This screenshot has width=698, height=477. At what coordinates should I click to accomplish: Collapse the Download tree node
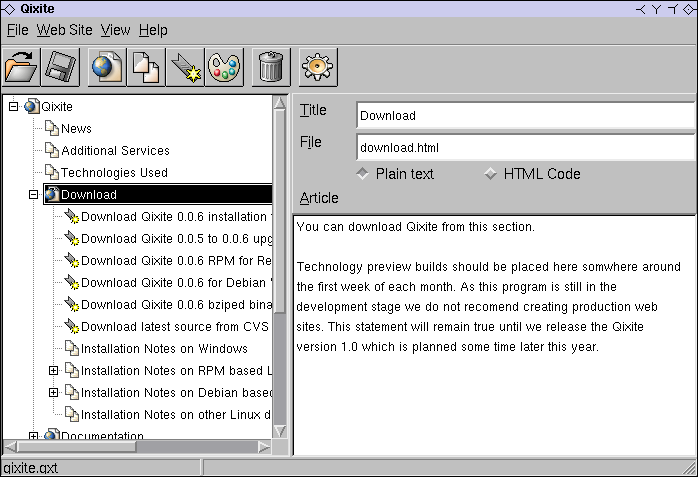click(x=33, y=194)
